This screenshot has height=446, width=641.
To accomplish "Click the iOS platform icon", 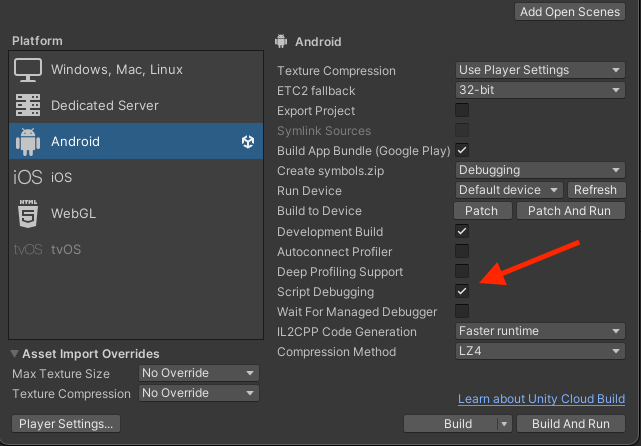I will tap(28, 177).
